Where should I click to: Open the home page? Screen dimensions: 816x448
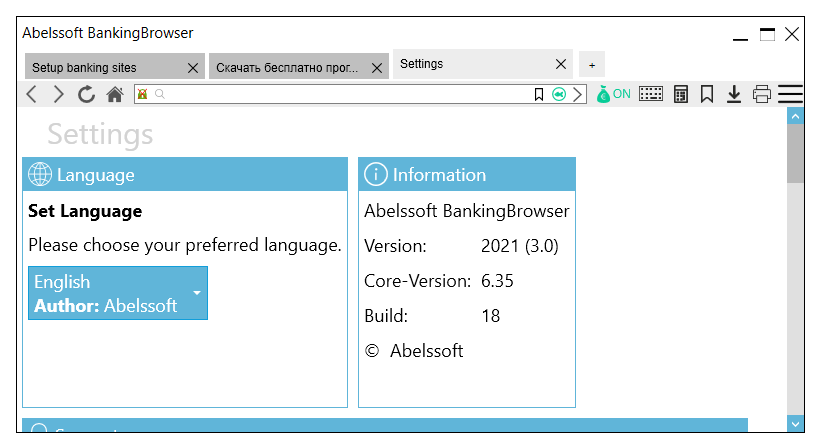(114, 94)
